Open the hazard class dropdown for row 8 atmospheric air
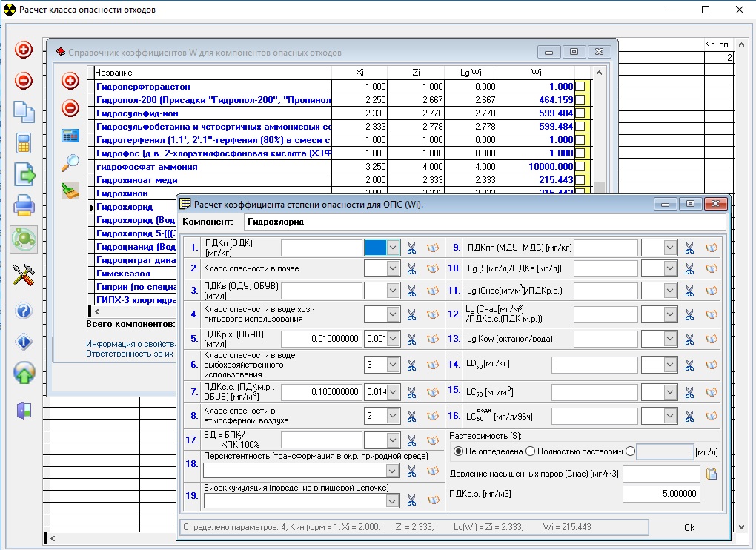756x550 pixels. (x=393, y=417)
